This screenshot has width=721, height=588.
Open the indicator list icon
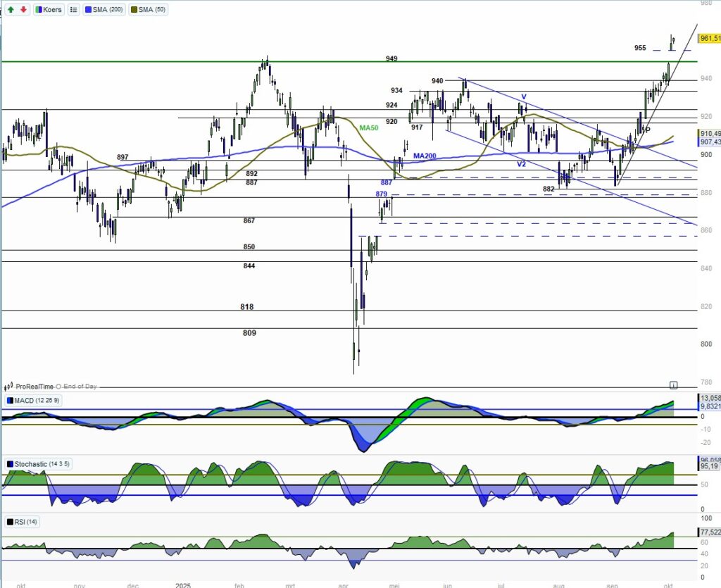pos(74,10)
